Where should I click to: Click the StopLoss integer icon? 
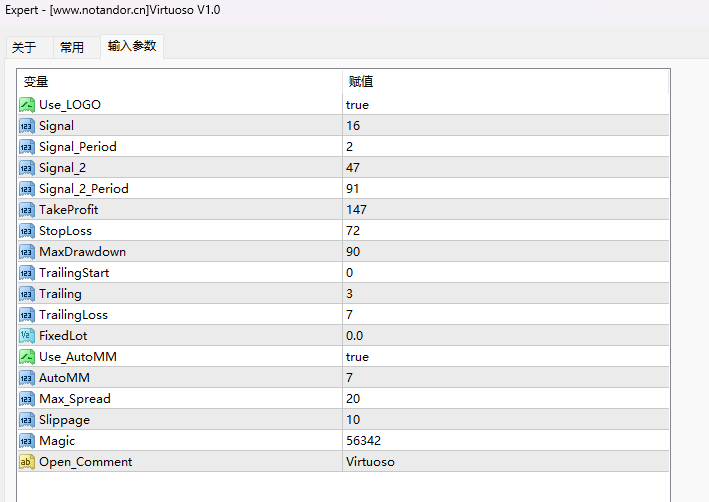click(x=27, y=231)
